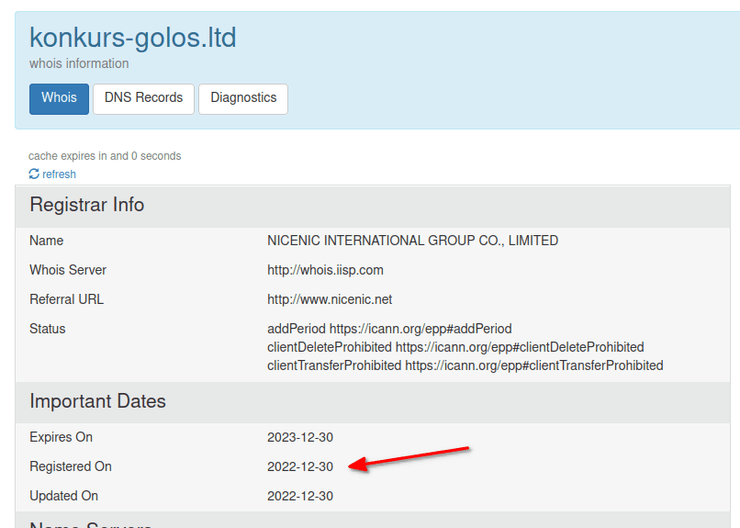Click the Registrar Info section header
This screenshot has height=528, width=740.
click(87, 205)
